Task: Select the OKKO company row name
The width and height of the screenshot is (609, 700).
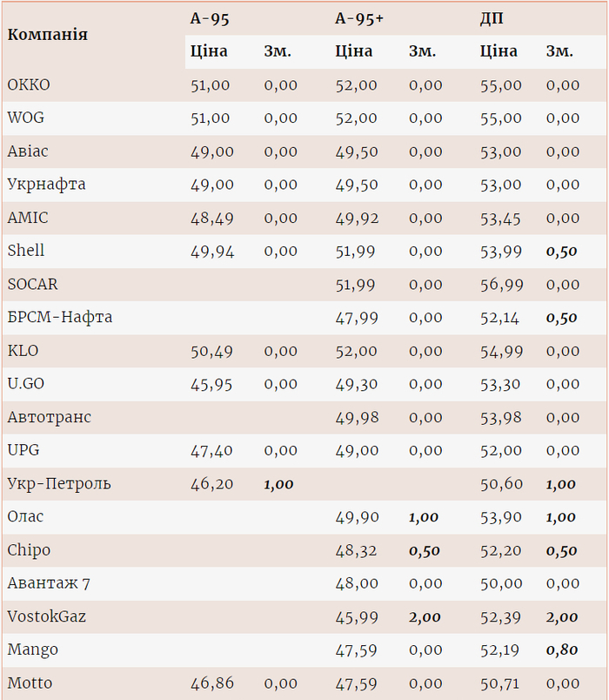Action: (x=29, y=85)
